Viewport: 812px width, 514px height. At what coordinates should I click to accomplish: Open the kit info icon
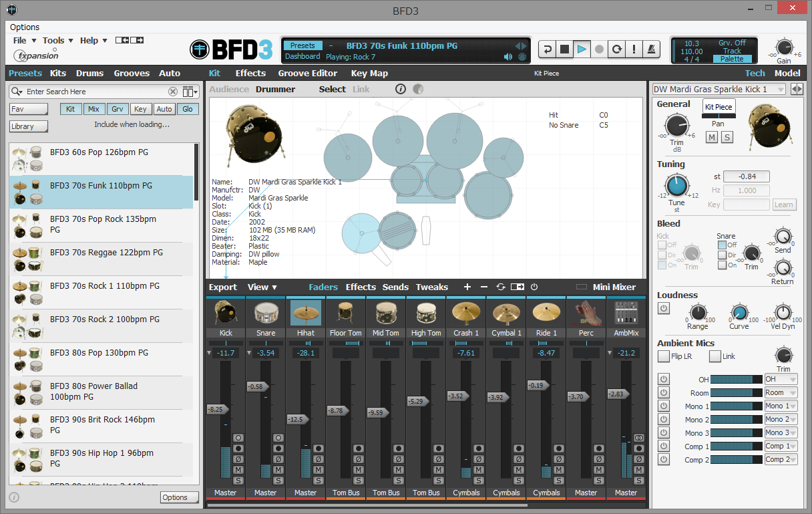pyautogui.click(x=401, y=89)
